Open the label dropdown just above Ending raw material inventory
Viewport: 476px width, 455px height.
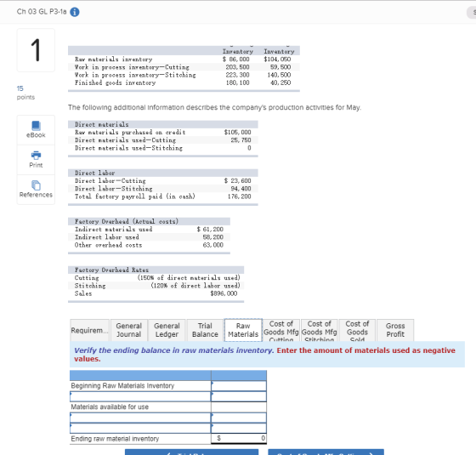click(140, 429)
